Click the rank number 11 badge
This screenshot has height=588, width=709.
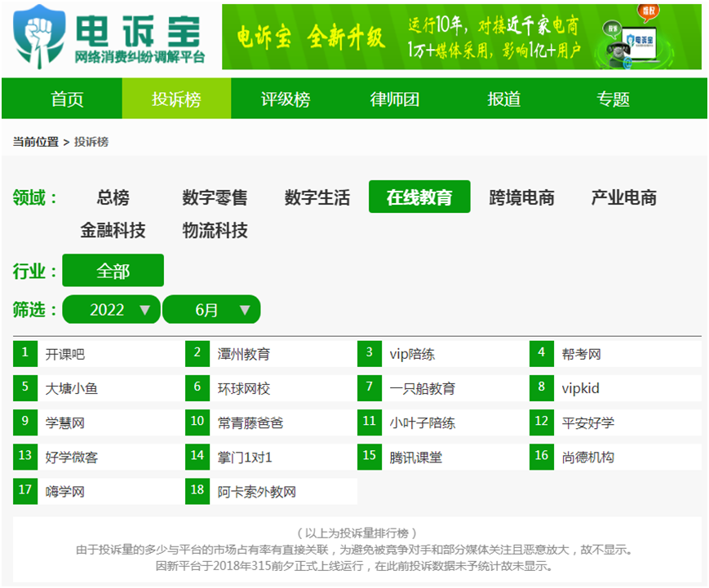(x=370, y=422)
